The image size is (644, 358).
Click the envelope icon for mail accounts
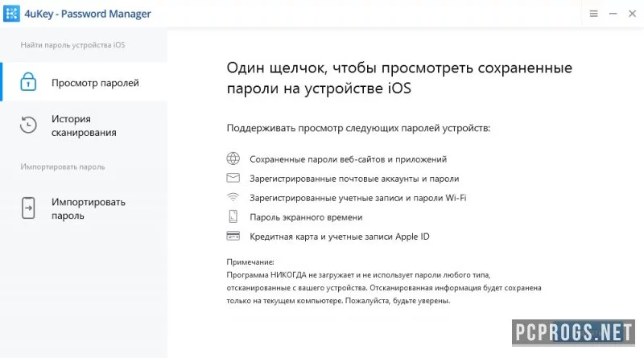(233, 178)
